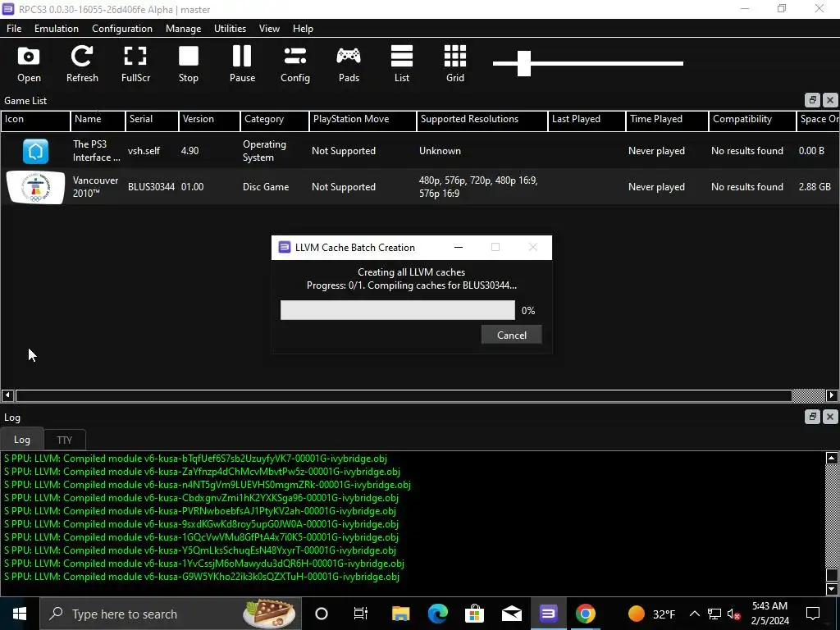Viewport: 840px width, 630px height.
Task: Open Microsoft Store from taskbar
Action: click(475, 614)
